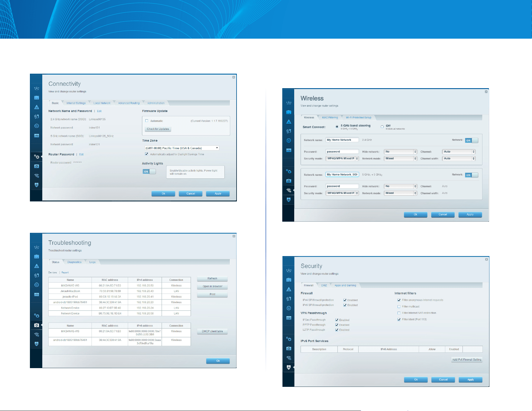Image resolution: width=532 pixels, height=411 pixels.
Task: Open the Network mode dropdown for My Home Network_5GHz
Action: point(401,193)
